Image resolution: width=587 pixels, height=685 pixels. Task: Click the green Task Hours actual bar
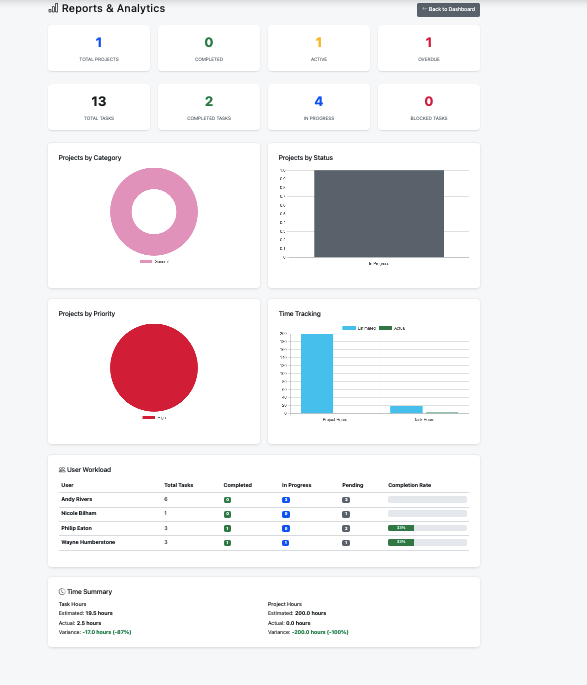[442, 412]
